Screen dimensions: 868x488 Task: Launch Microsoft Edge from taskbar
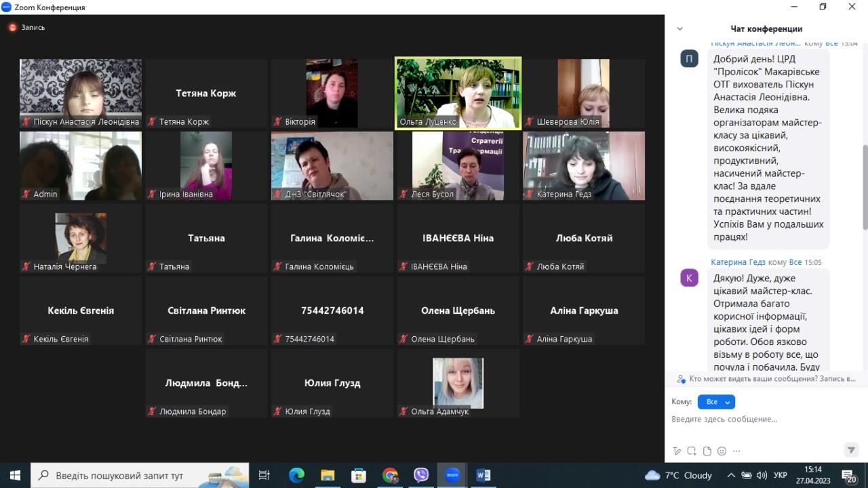pyautogui.click(x=296, y=475)
